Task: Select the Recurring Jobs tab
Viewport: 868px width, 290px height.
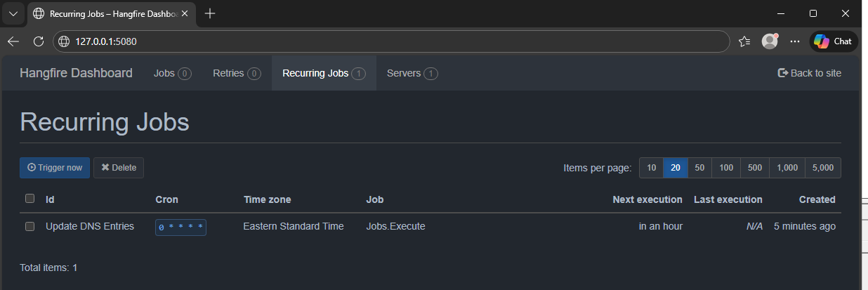Action: 324,73
